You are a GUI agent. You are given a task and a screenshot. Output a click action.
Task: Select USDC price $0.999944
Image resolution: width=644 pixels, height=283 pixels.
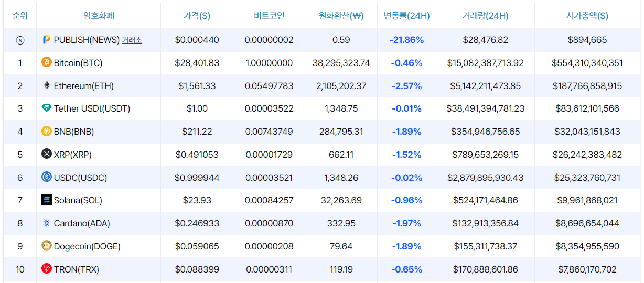(x=197, y=178)
